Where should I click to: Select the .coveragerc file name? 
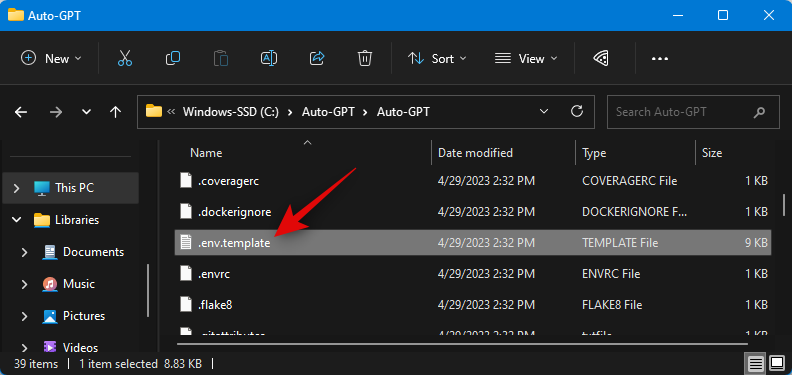pyautogui.click(x=228, y=180)
